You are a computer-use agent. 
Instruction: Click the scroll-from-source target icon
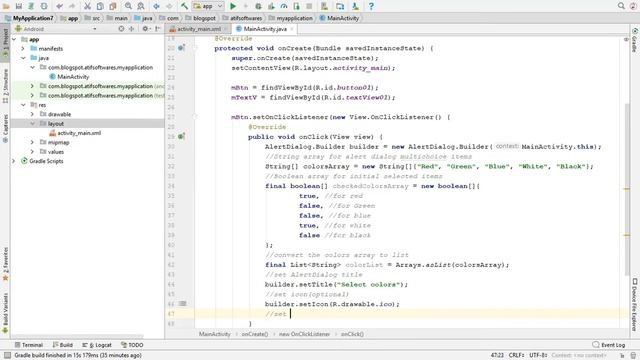[x=121, y=29]
